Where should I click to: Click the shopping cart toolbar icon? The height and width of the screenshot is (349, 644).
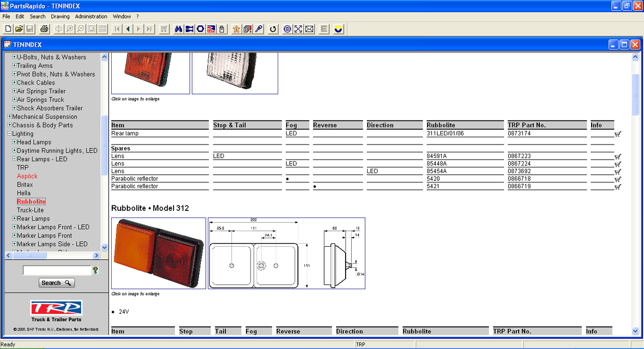(x=164, y=29)
